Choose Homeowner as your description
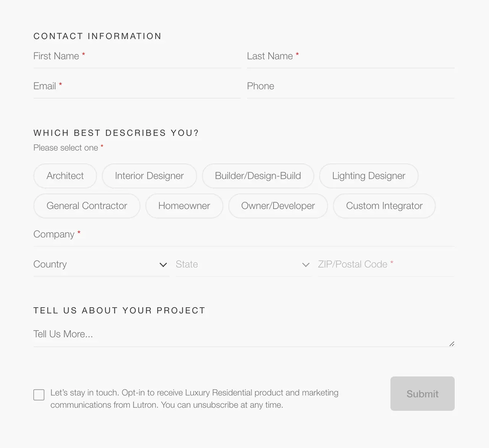489x448 pixels. 184,206
